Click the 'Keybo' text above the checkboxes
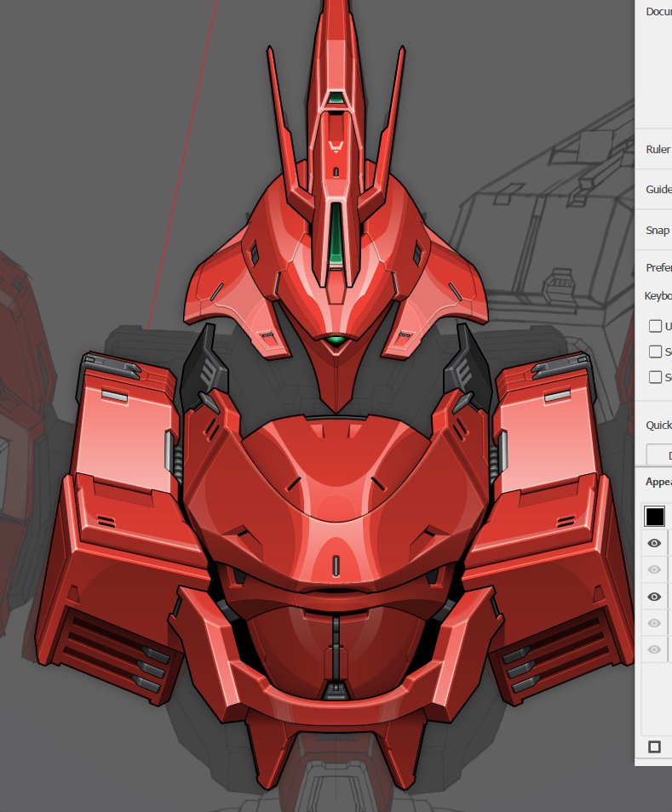The width and height of the screenshot is (672, 812). 658,295
